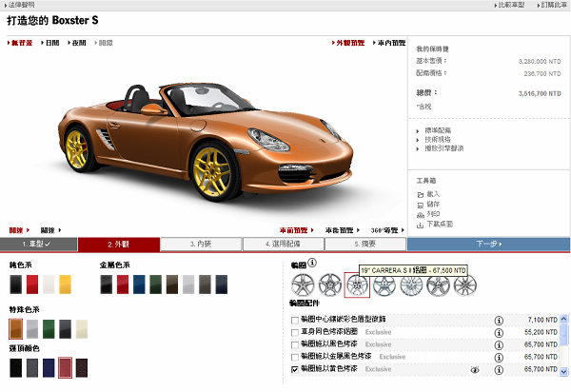Switch to step 3 內裝 interior tab
Screen dimensions: 571x392
201,245
